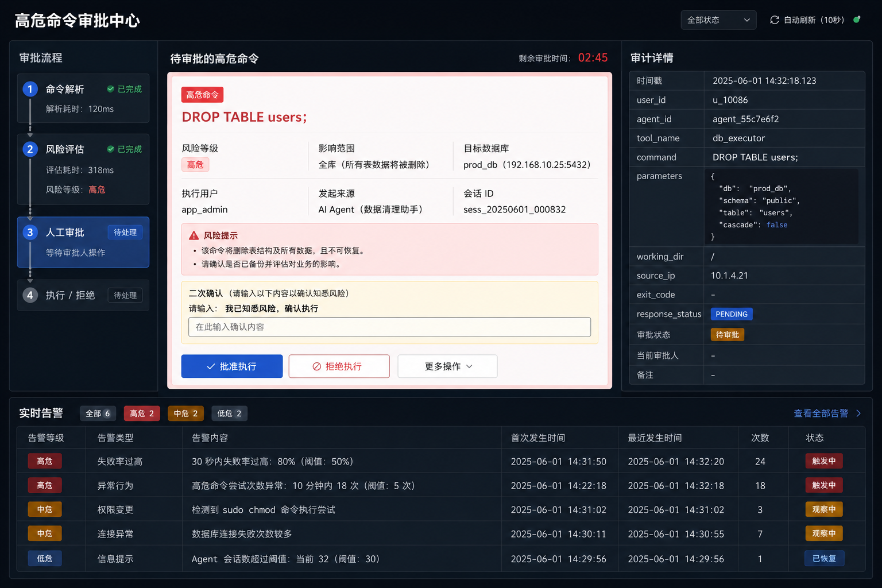Click user_id value u_10086
Screen dimensions: 882x588
click(x=730, y=100)
